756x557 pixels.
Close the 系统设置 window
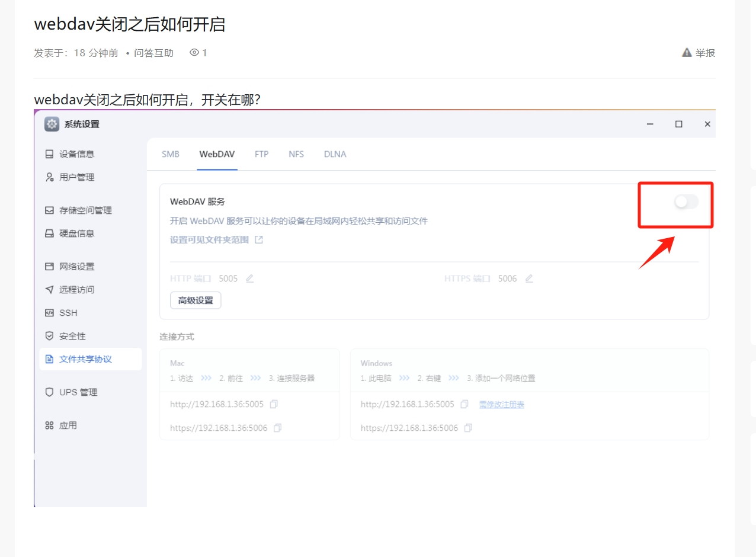tap(707, 124)
